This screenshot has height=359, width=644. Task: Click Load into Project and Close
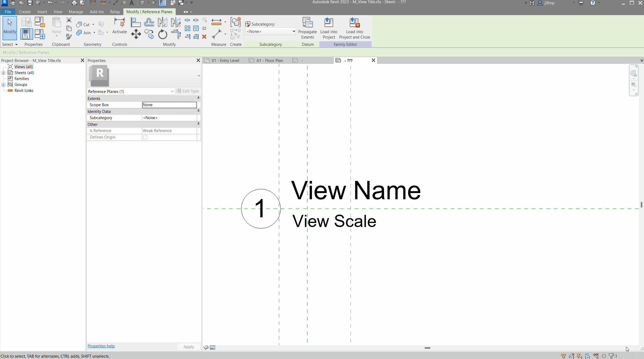click(355, 28)
